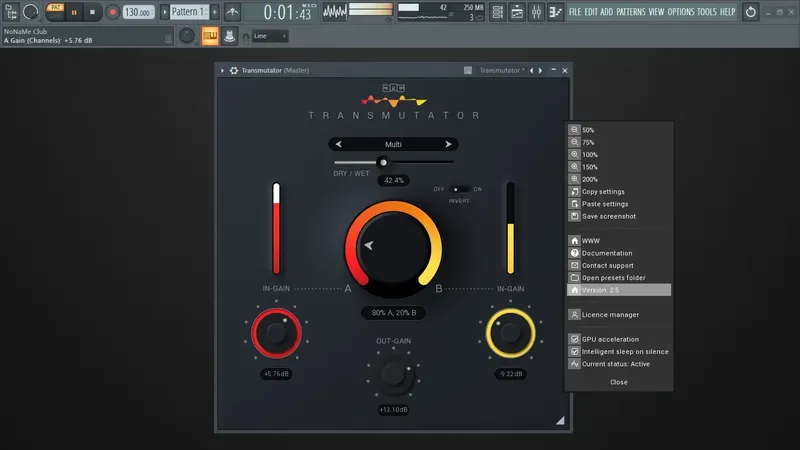This screenshot has height=450, width=800.
Task: Click the metronome-style snap icon
Action: click(x=232, y=12)
